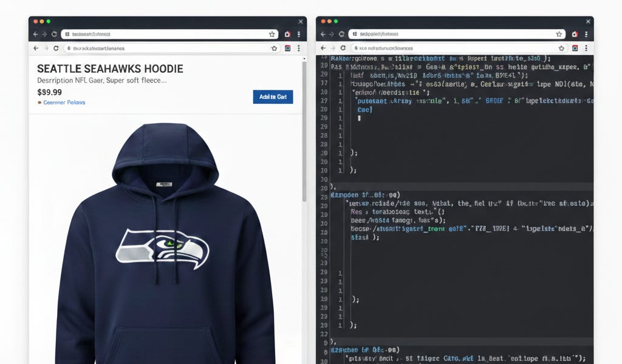Go back using code window's first toolbar row arrow

click(323, 35)
